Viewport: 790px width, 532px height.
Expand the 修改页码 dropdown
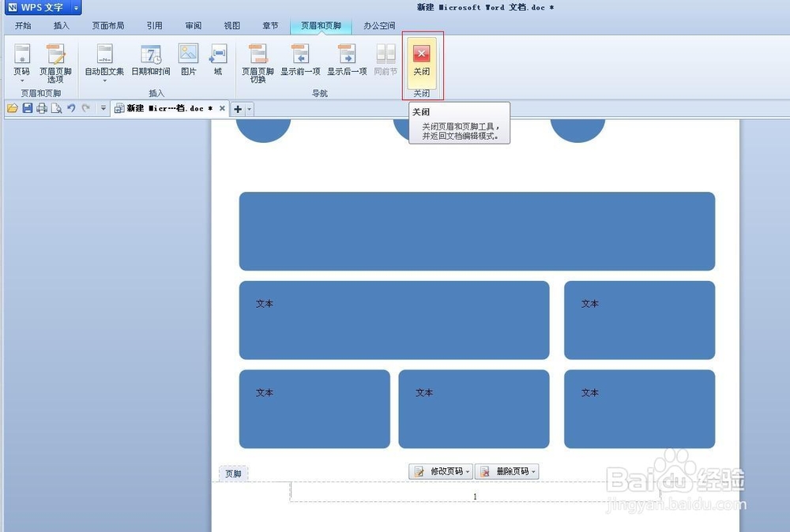pos(468,471)
